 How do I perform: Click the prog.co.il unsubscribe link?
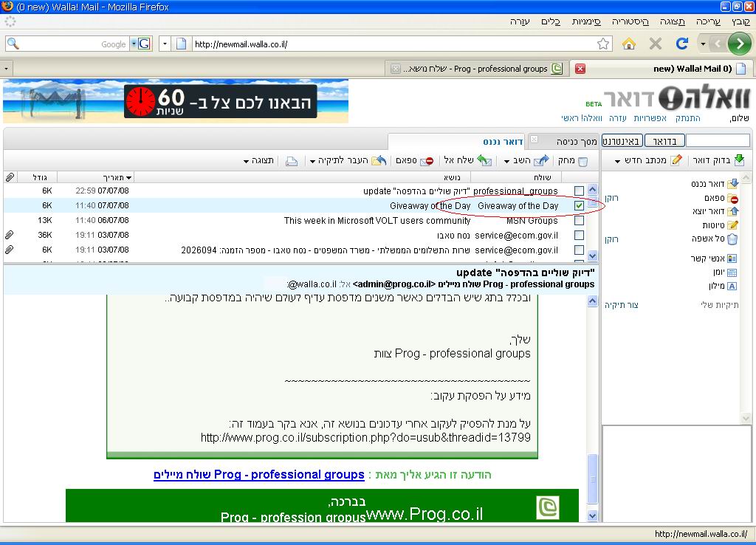click(x=365, y=437)
